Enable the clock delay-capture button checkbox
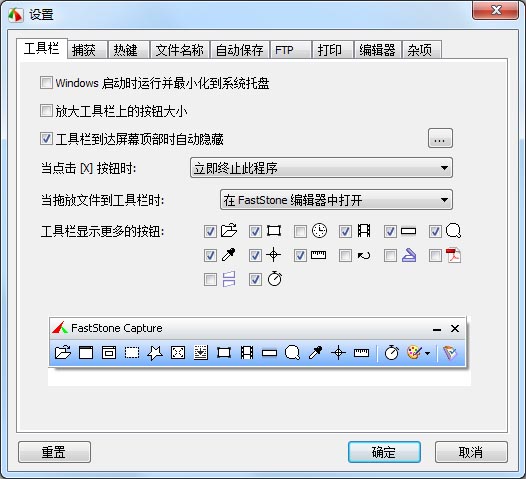526x479 pixels. tap(300, 231)
